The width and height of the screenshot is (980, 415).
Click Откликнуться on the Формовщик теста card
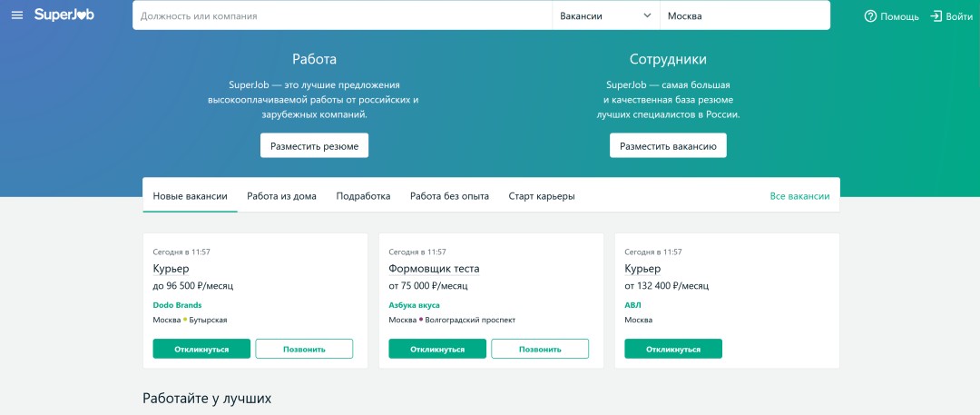tap(437, 349)
